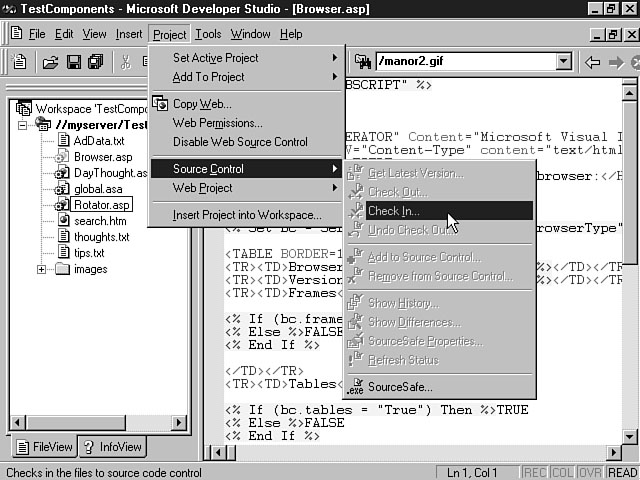Click the Open file toolbar icon
The image size is (640, 480).
[x=49, y=62]
